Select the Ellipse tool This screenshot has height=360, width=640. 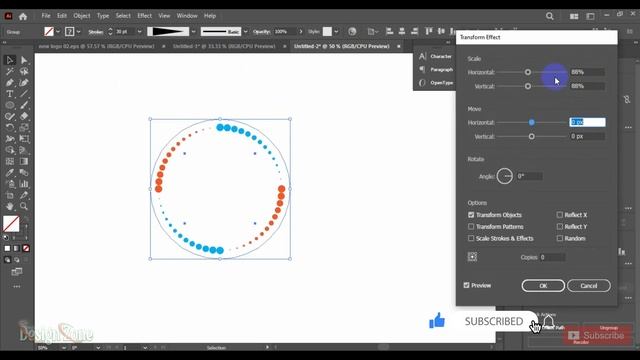(x=10, y=105)
